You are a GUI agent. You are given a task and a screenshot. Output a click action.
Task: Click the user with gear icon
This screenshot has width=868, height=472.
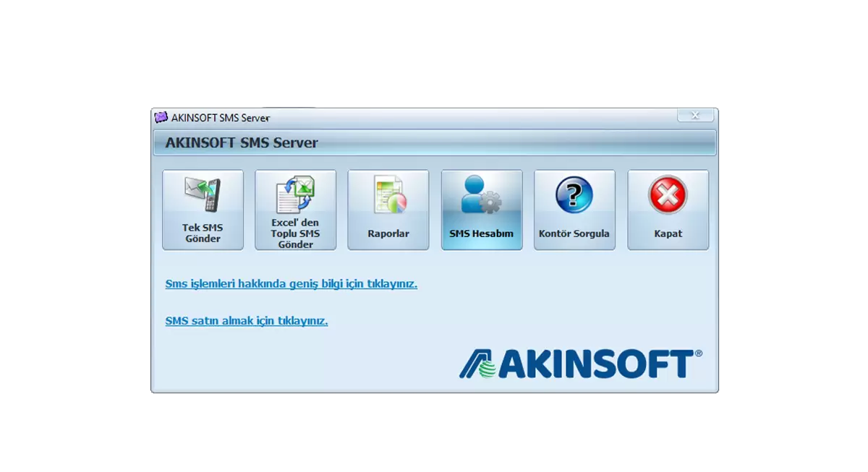click(481, 195)
